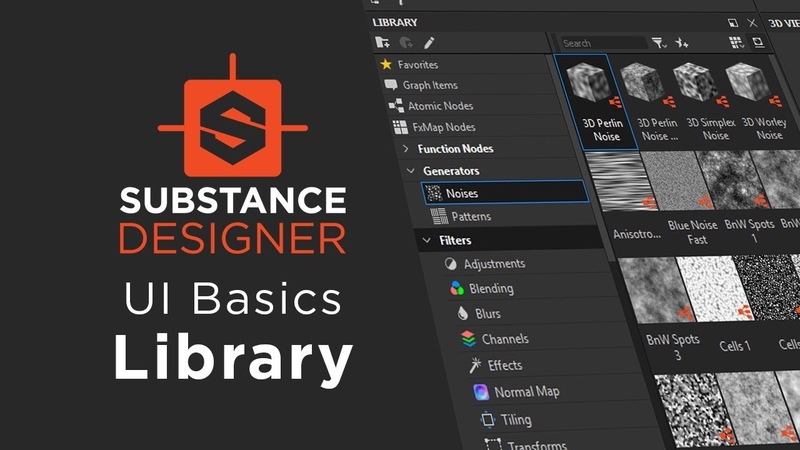This screenshot has height=450, width=800.
Task: Open the search filter funnel dropdown
Action: [659, 43]
